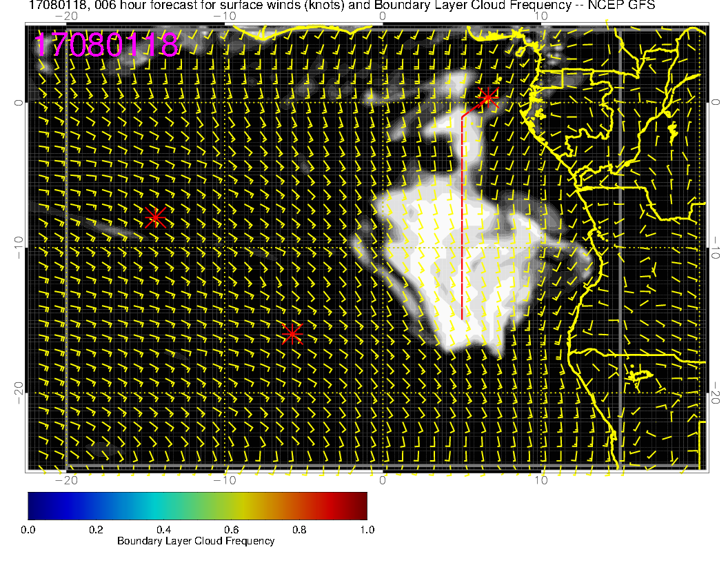Viewport: 728px width, 563px height.
Task: Click the Boundary Layer Cloud Frequency label
Action: point(196,541)
